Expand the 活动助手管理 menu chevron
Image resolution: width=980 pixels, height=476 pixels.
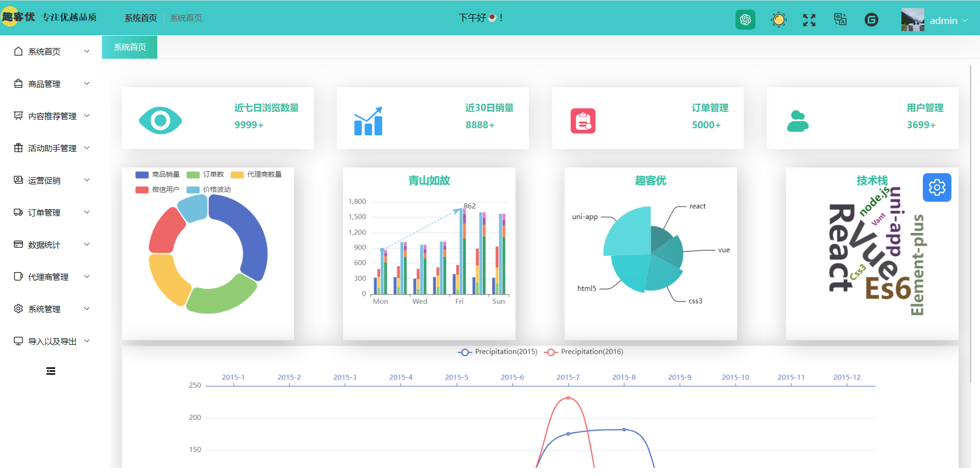coord(87,148)
